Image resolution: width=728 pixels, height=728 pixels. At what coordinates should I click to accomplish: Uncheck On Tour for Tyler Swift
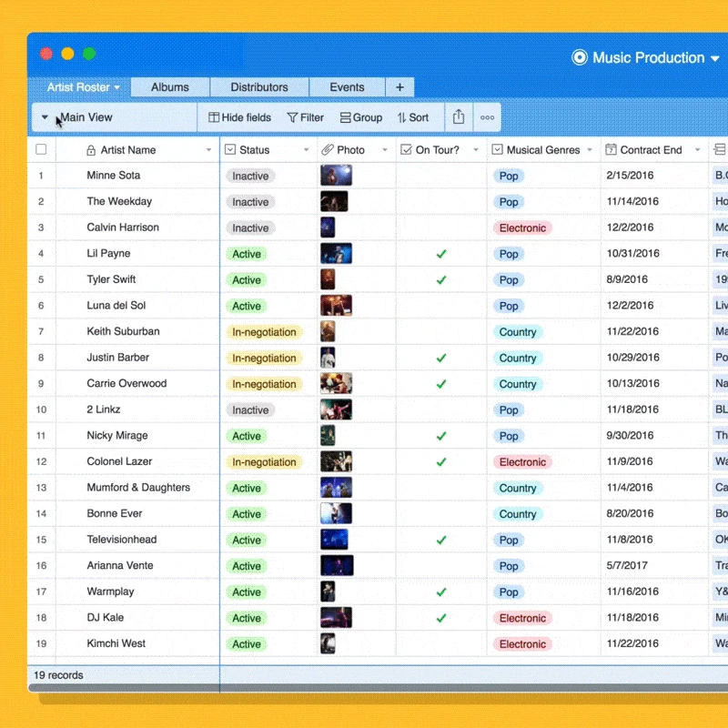coord(441,279)
